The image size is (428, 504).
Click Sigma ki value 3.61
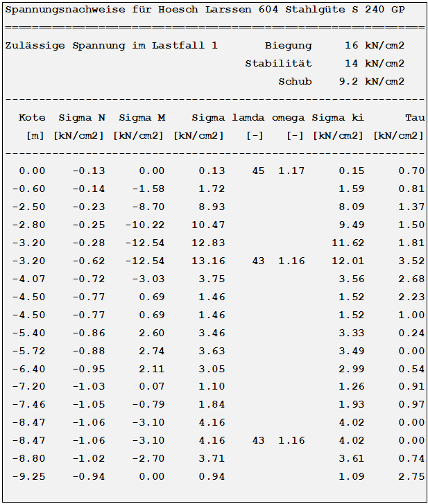(351, 458)
